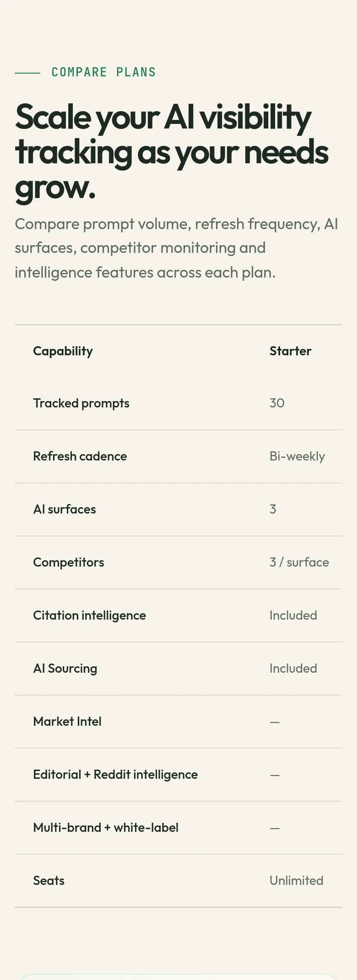The height and width of the screenshot is (980, 357).
Task: Select the AI surfaces row label
Action: 65,509
